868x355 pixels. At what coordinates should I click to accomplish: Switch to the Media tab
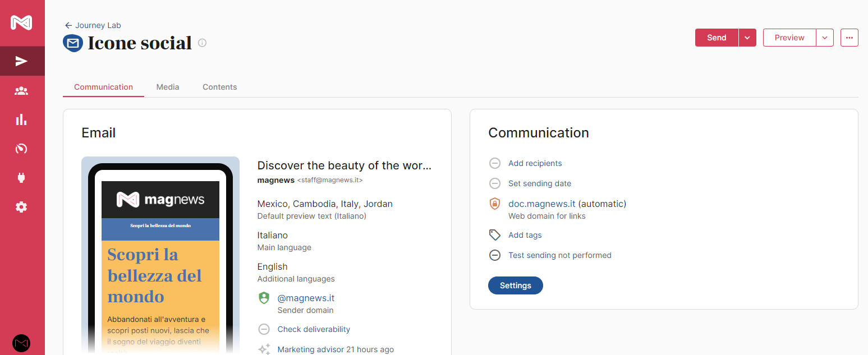[168, 87]
